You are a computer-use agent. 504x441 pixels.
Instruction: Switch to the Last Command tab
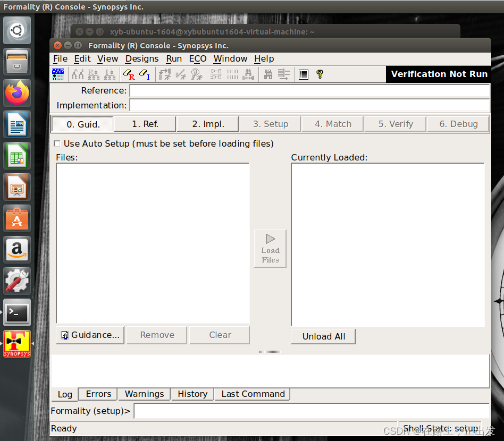[253, 394]
